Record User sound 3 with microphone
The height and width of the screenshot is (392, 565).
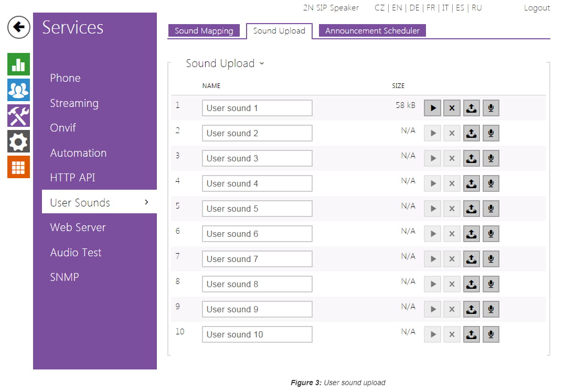coord(491,158)
